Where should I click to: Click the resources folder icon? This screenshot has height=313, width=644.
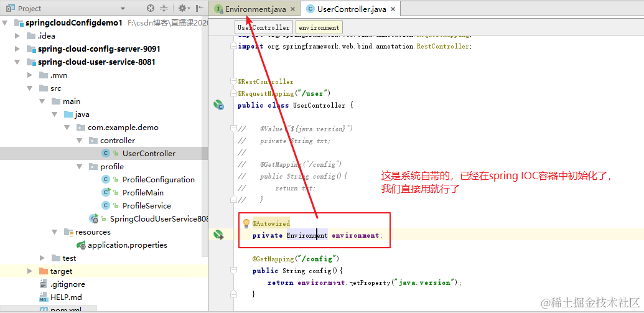[68, 232]
